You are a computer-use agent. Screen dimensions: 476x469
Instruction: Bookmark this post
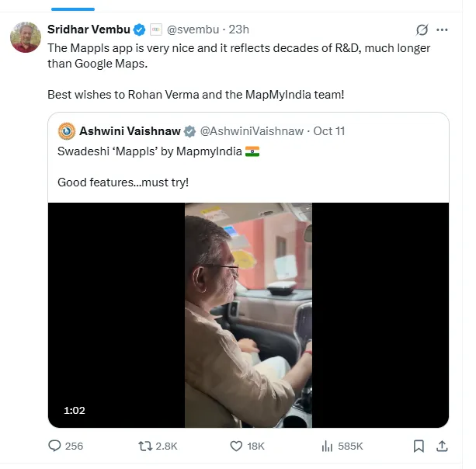point(419,446)
